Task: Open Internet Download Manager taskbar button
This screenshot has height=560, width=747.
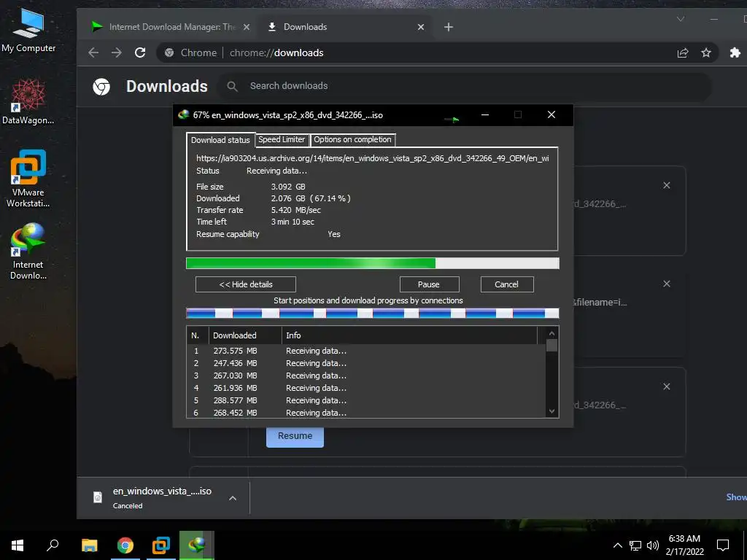Action: pyautogui.click(x=197, y=545)
